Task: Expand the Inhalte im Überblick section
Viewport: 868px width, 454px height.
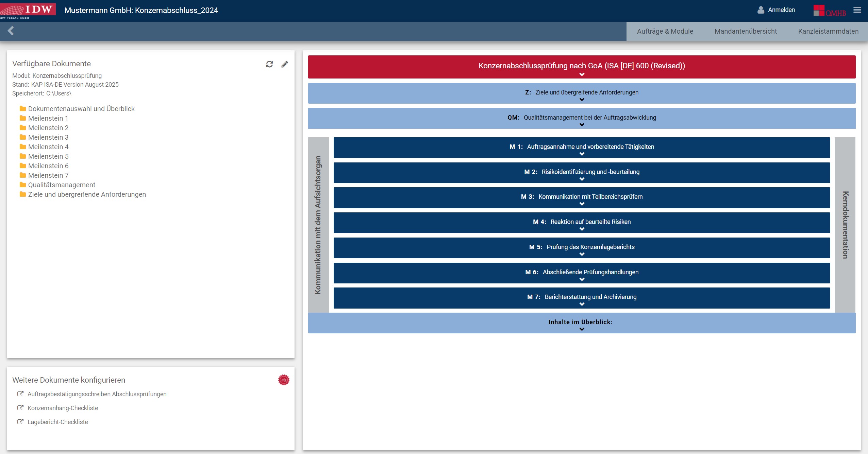Action: (582, 323)
